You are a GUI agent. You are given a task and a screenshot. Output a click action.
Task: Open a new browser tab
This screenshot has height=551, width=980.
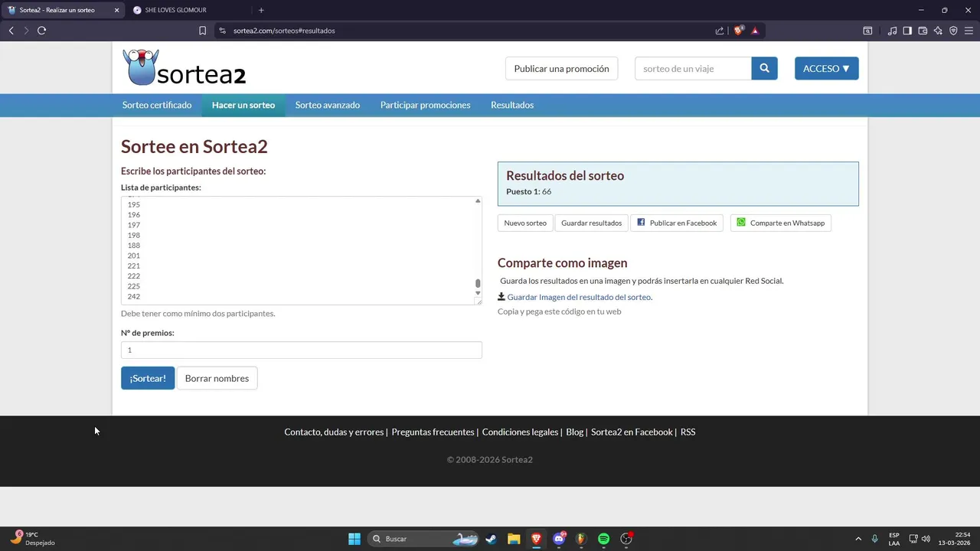(x=261, y=10)
